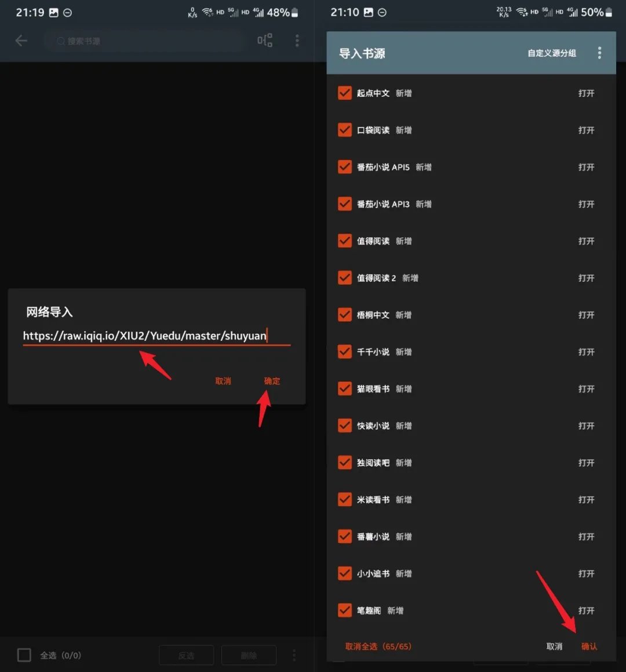
Task: Tap the picture notification icon next to 21:19
Action: coord(54,12)
